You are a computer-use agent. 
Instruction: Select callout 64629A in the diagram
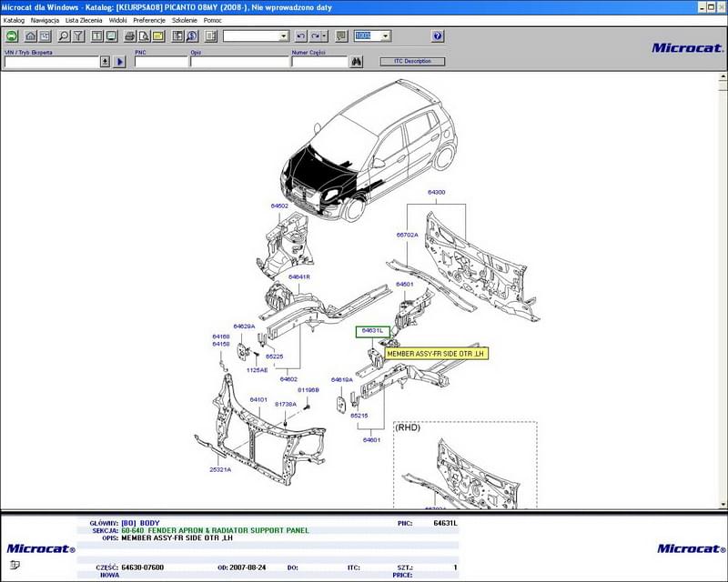pyautogui.click(x=244, y=326)
